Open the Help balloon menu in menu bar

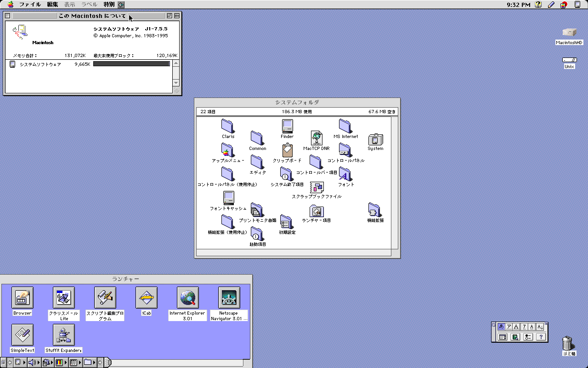(x=538, y=5)
